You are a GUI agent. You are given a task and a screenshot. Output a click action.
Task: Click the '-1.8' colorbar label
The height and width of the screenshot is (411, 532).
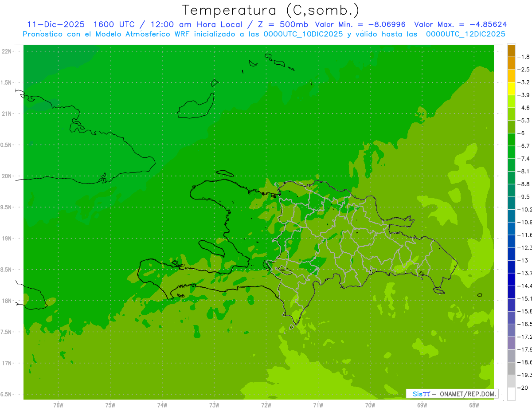click(x=524, y=57)
